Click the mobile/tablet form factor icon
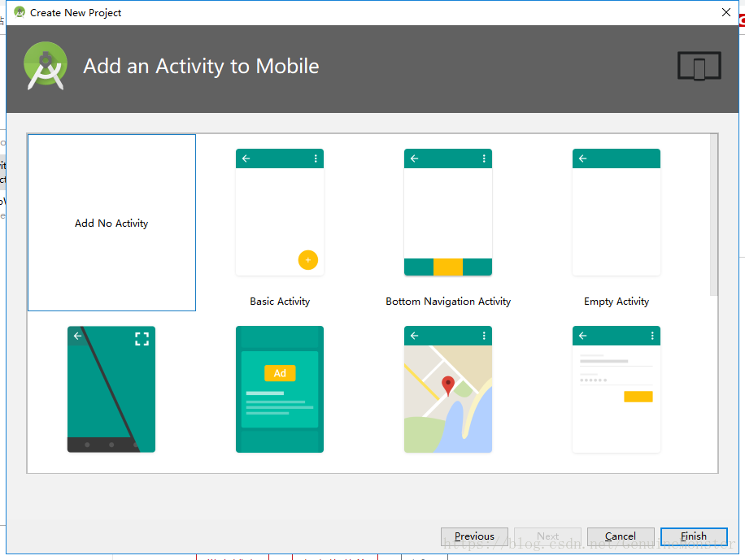The image size is (745, 560). tap(699, 66)
